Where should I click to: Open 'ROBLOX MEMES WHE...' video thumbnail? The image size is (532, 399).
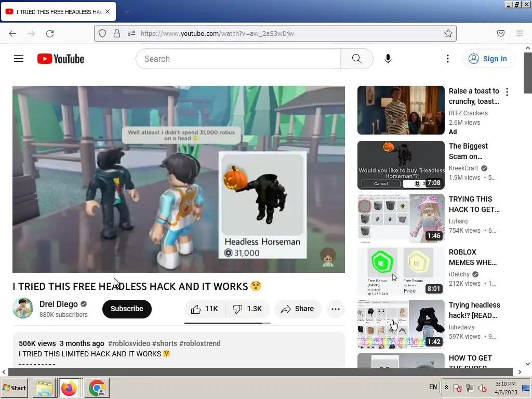coord(401,271)
